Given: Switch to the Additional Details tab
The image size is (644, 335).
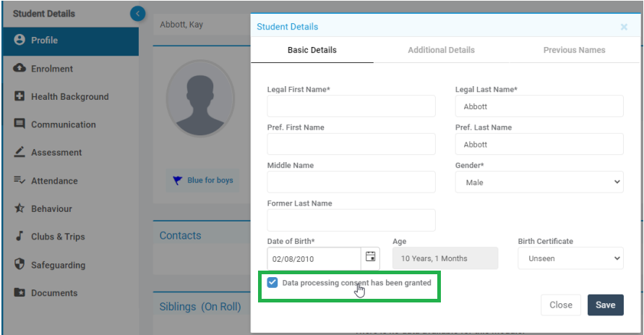Looking at the screenshot, I should click(441, 50).
